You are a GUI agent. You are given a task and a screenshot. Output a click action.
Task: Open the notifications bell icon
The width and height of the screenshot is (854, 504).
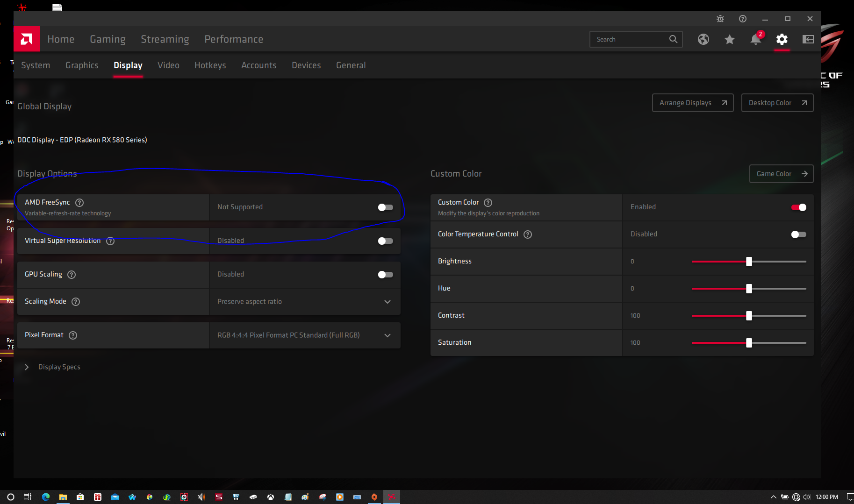(756, 39)
